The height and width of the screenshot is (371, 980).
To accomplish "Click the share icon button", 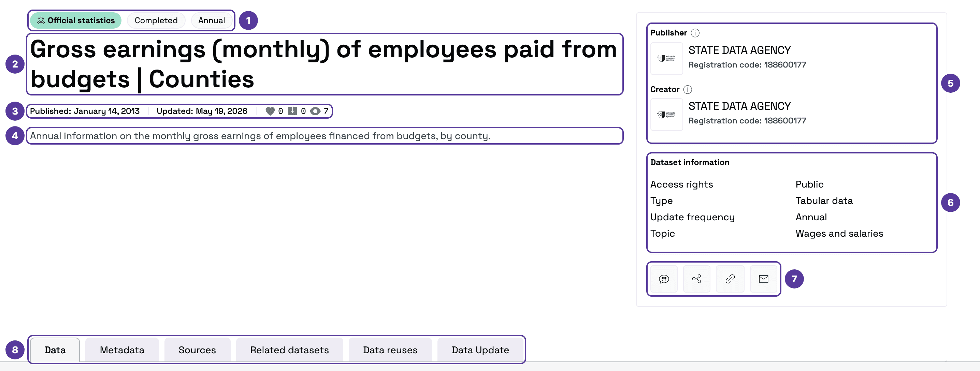I will tap(696, 279).
